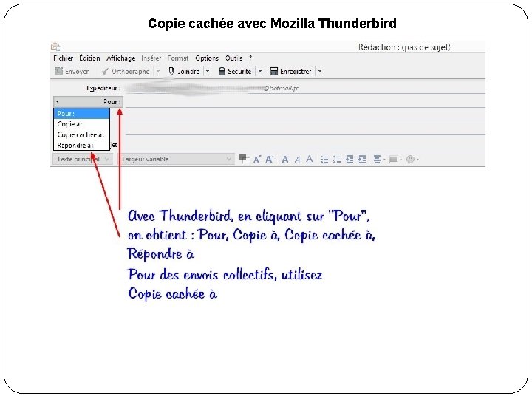Click the text color picker icon
The image size is (532, 399).
coord(243,158)
